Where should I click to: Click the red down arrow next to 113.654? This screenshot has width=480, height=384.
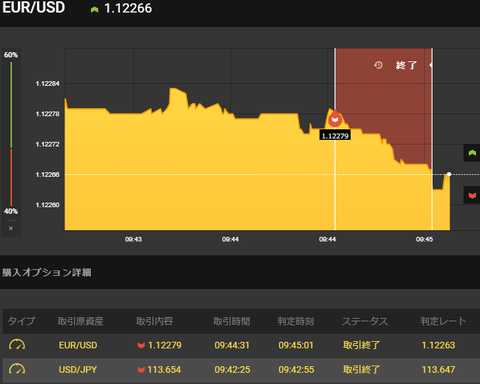tap(141, 370)
